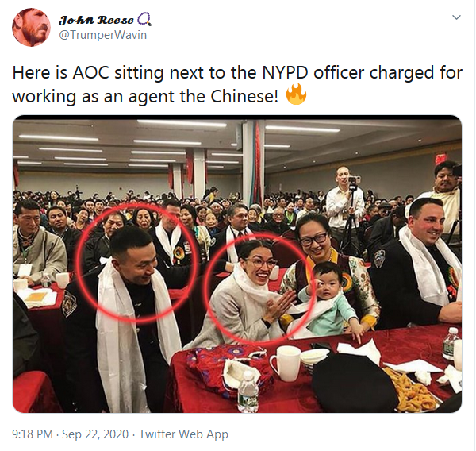Click the prayer beads emoji beside the name
Viewport: 476px width, 451px height.
click(144, 19)
